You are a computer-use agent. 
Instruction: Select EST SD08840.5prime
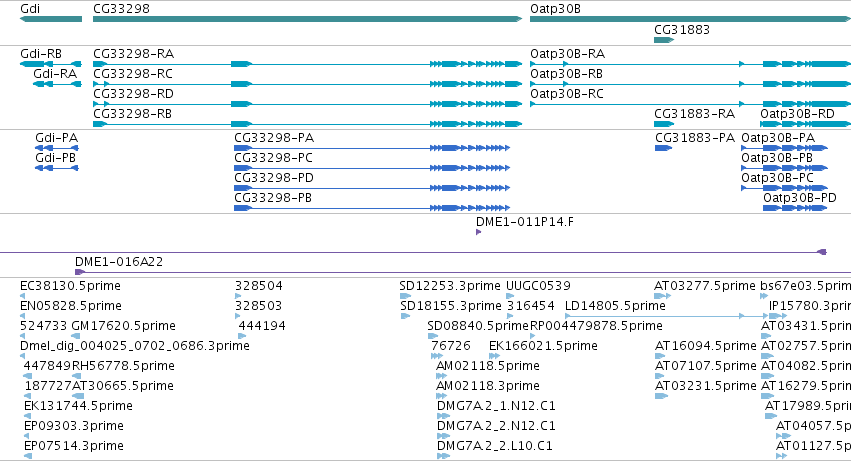478,326
